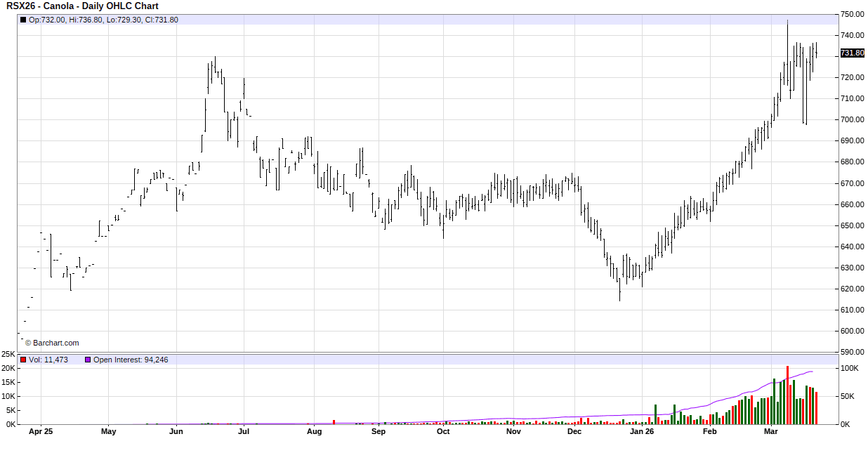Click the purple Open Interest legend swatch
868x453 pixels.
(88, 360)
